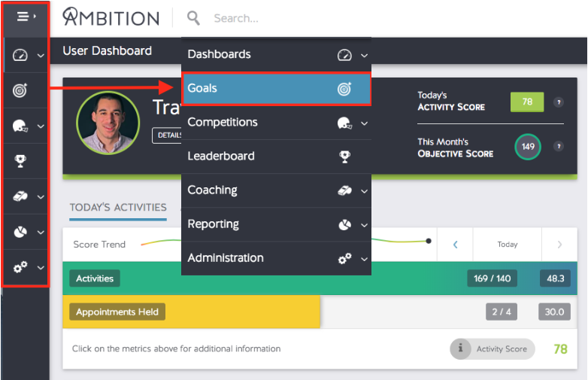Open the hamburger menu in sidebar
The height and width of the screenshot is (380, 588).
coord(26,17)
